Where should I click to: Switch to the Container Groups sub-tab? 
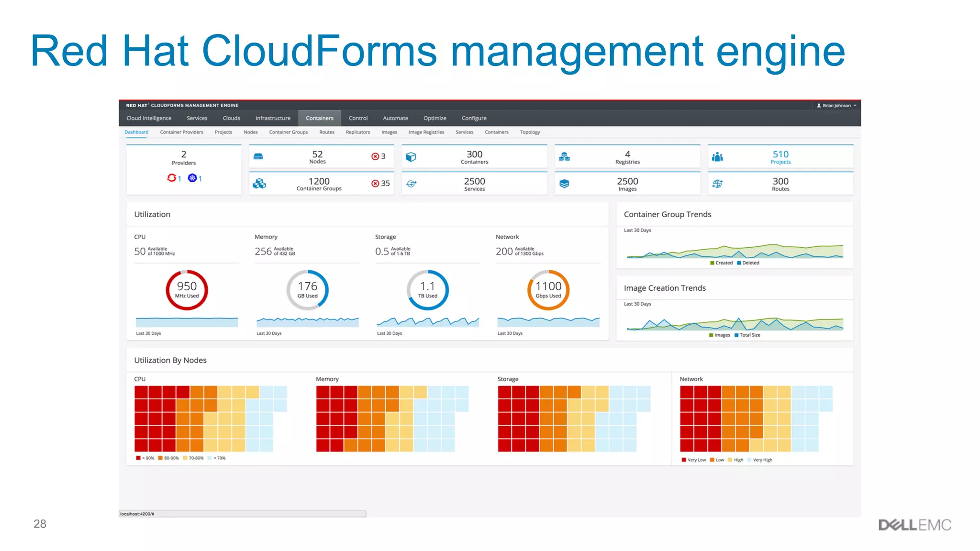(x=288, y=132)
